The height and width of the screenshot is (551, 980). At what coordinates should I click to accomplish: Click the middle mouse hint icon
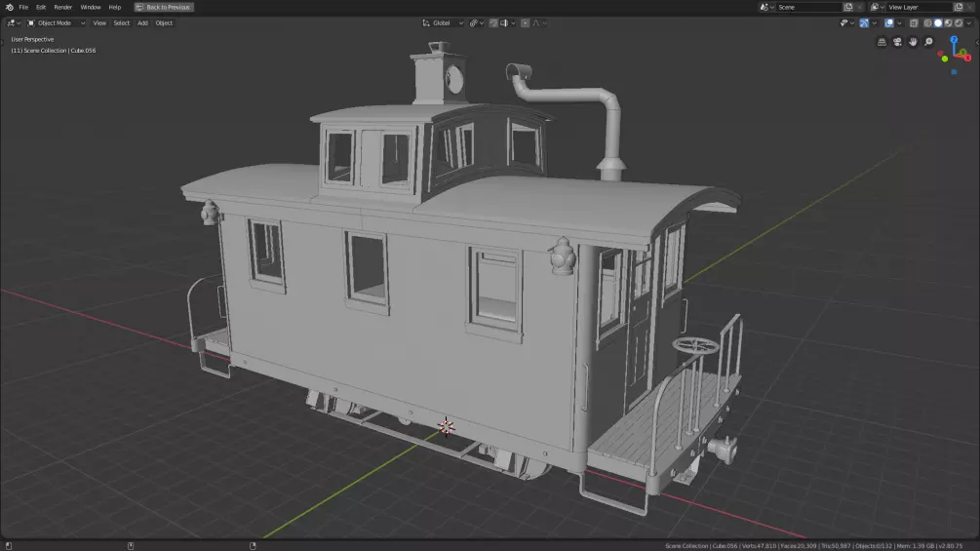[x=131, y=546]
